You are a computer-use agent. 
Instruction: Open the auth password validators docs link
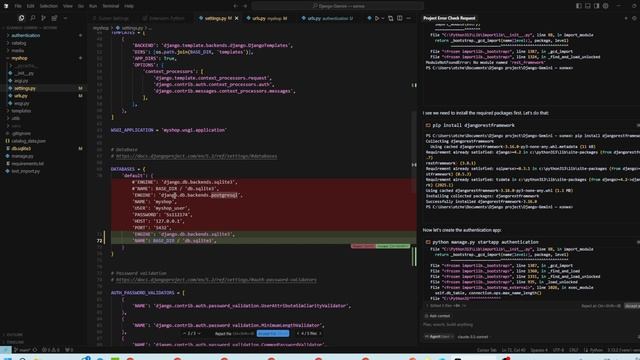216,280
